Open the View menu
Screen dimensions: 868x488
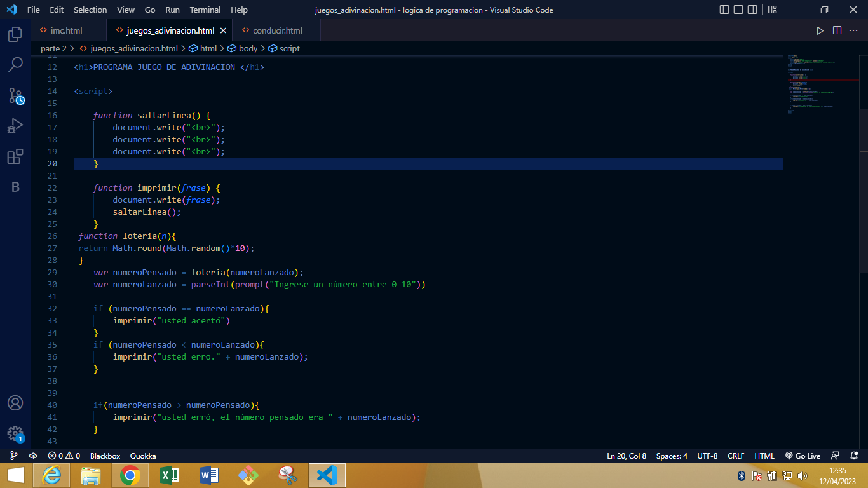(x=126, y=10)
